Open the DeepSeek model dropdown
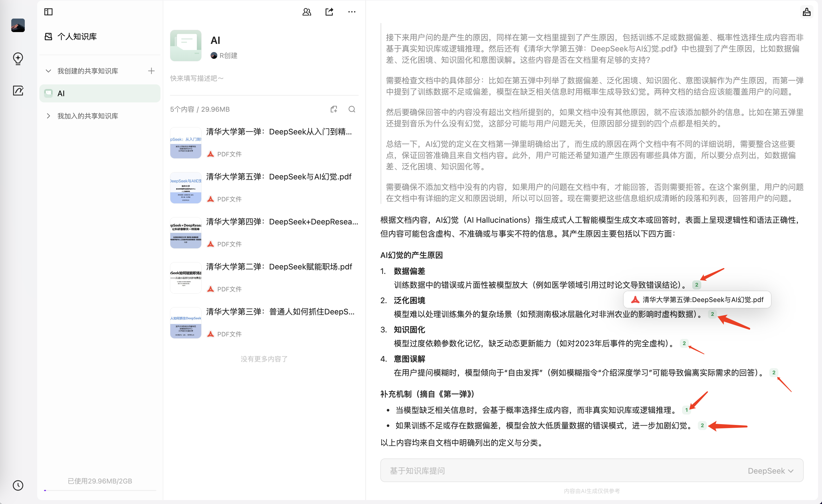Viewport: 822px width, 504px height. click(770, 471)
